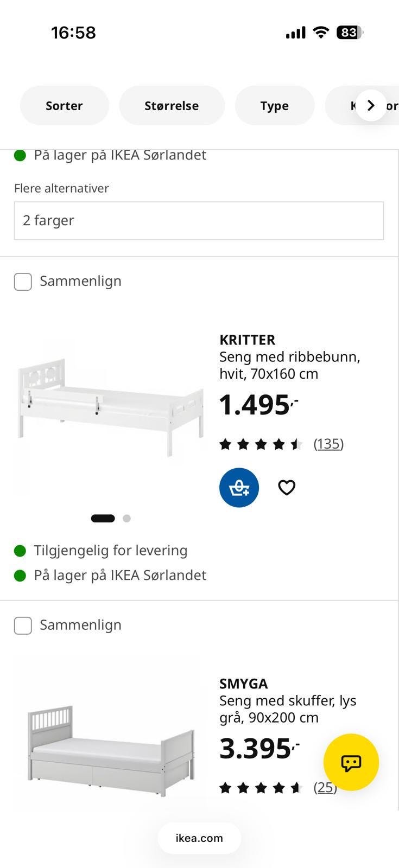Open the yellow chat support bubble
Image resolution: width=399 pixels, height=868 pixels.
[x=351, y=762]
